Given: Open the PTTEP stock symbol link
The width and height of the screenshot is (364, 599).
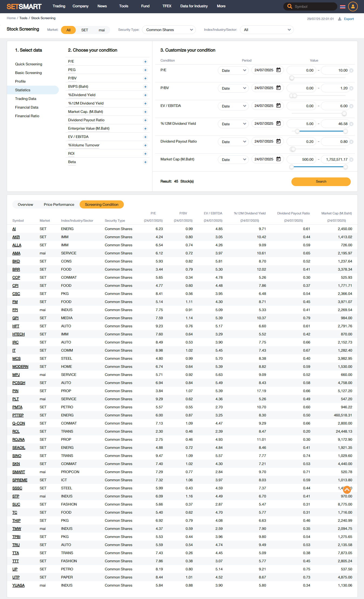Looking at the screenshot, I should pos(18,415).
